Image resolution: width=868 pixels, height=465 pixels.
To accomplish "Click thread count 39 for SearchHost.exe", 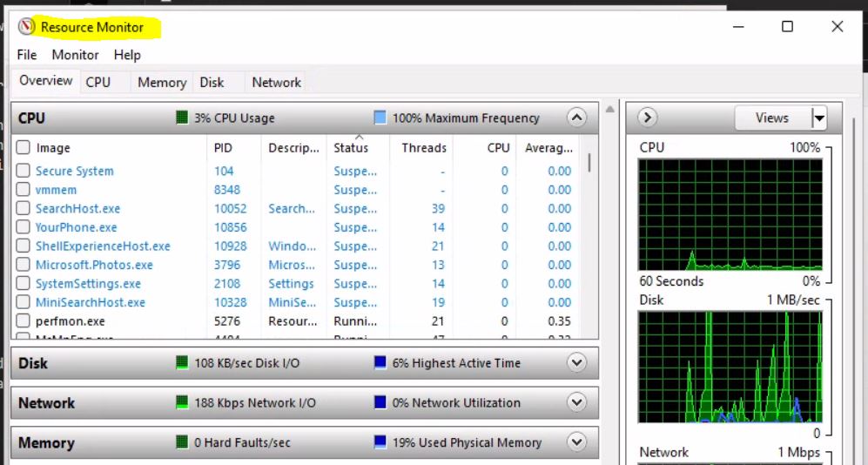I will pyautogui.click(x=438, y=209).
